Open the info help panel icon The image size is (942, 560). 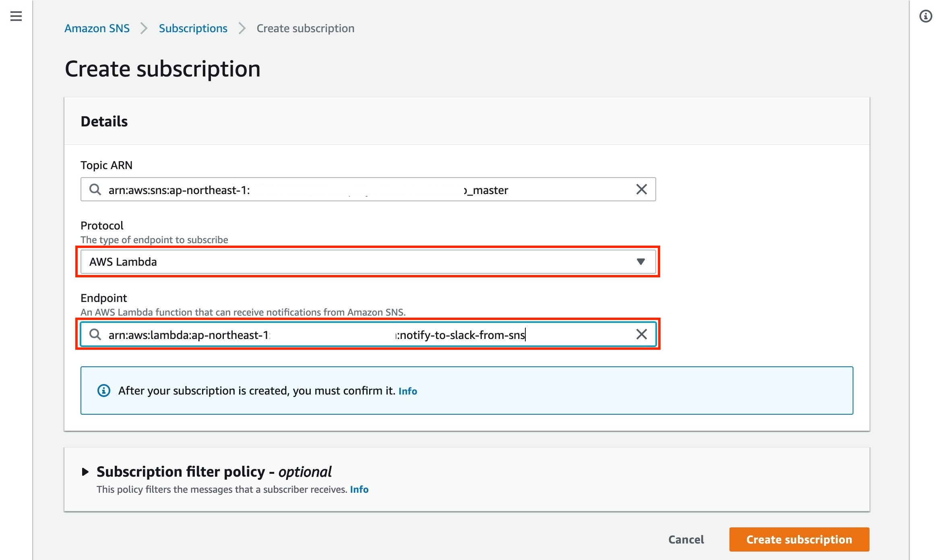925,16
